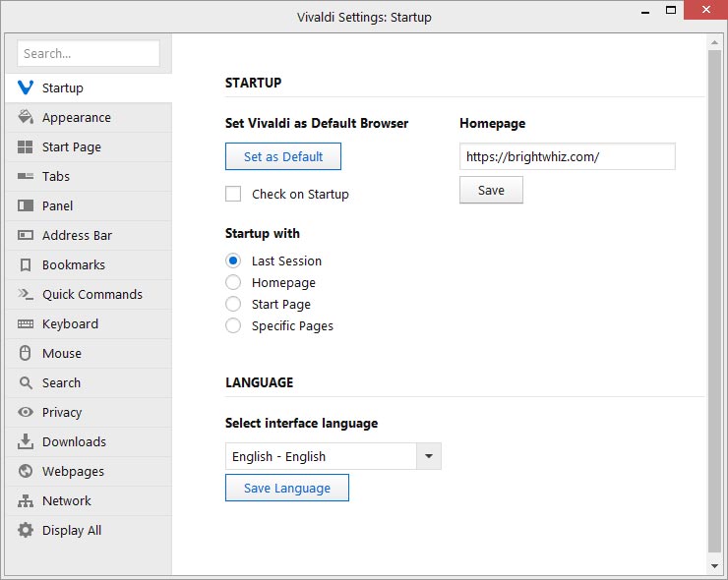Screen dimensions: 728x580
Task: Save the homepage URL
Action: pos(491,190)
